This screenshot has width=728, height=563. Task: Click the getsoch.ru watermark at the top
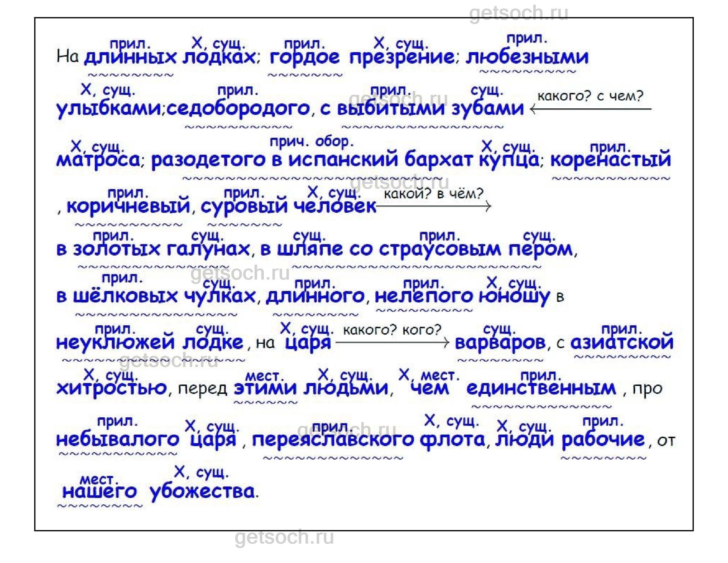pyautogui.click(x=518, y=13)
